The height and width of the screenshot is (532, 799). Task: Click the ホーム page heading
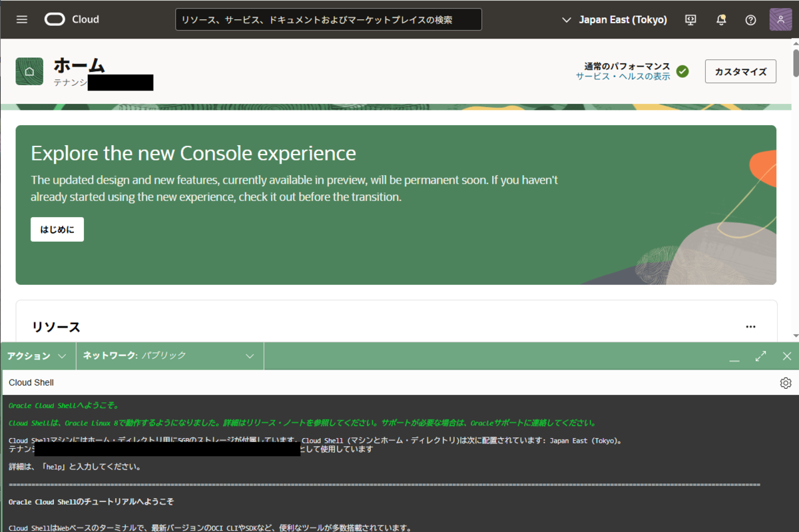coord(79,65)
